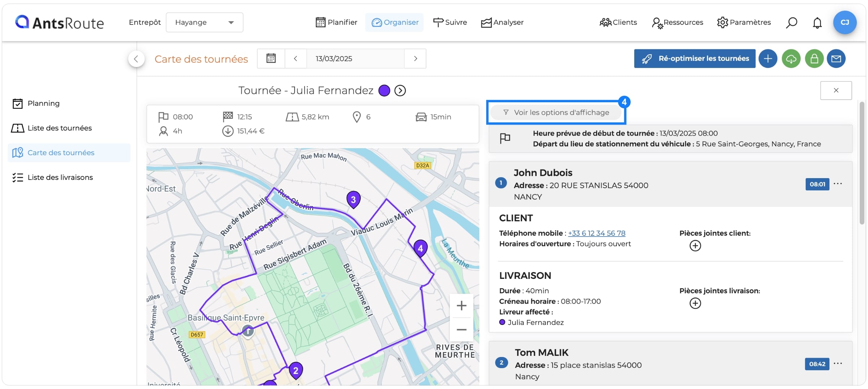Open the Ressources menu
The image size is (868, 389).
click(677, 22)
